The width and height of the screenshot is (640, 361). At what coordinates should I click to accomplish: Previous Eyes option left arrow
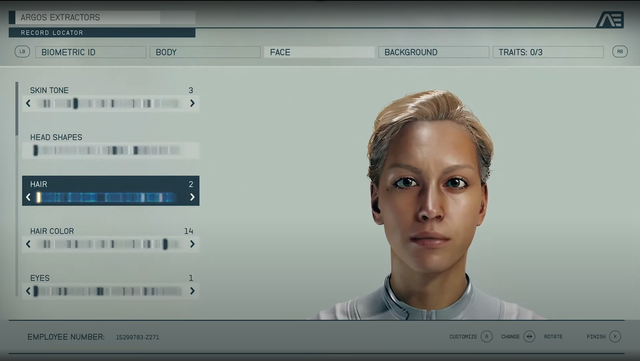click(x=28, y=291)
